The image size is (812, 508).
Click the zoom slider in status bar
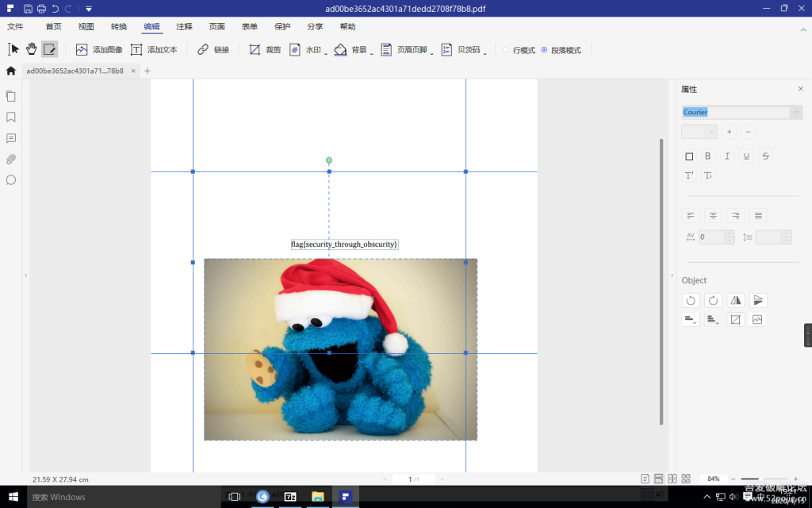pyautogui.click(x=764, y=479)
